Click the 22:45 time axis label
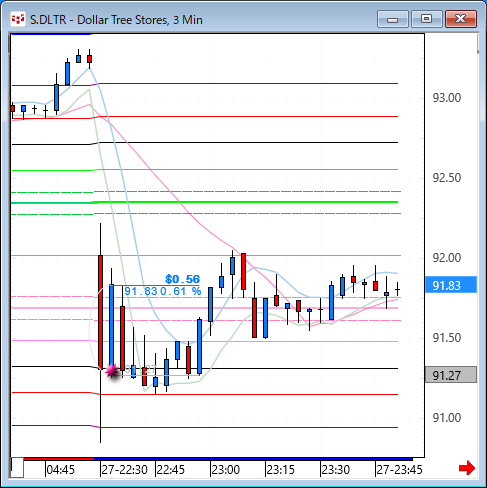Viewport: 487px width, 488px height. click(x=171, y=470)
